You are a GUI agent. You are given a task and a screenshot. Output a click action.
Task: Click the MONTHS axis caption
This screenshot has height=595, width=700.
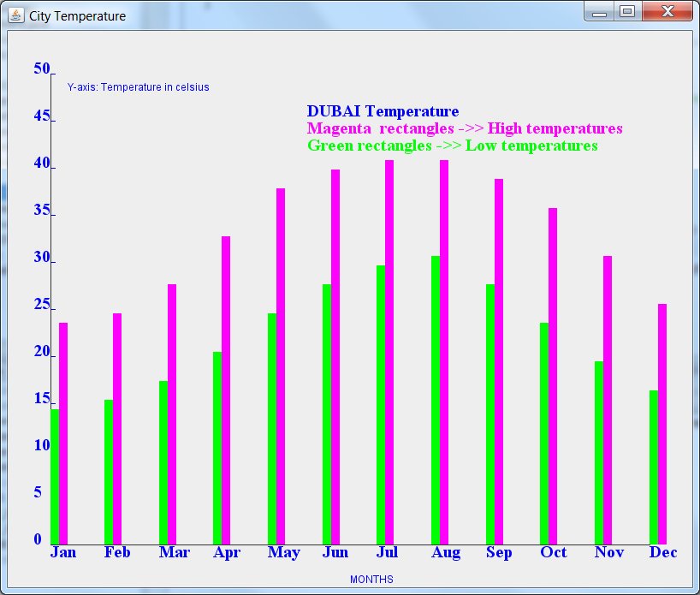tap(371, 580)
